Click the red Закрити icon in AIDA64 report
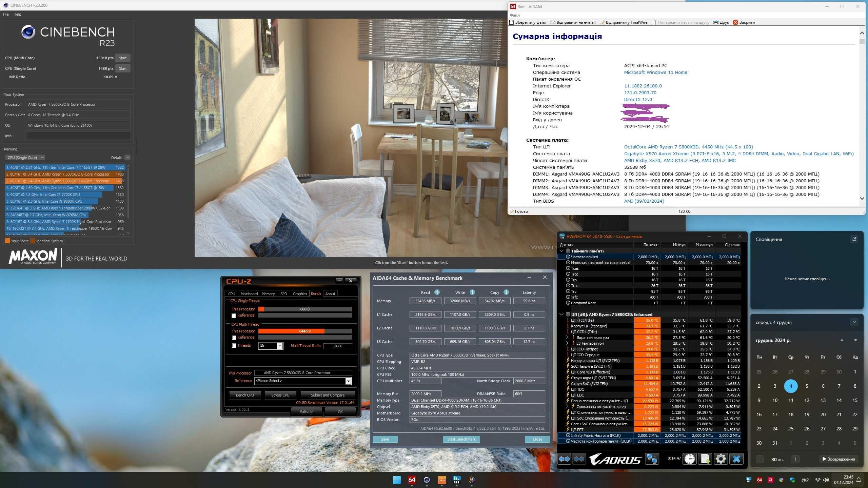 (x=735, y=22)
